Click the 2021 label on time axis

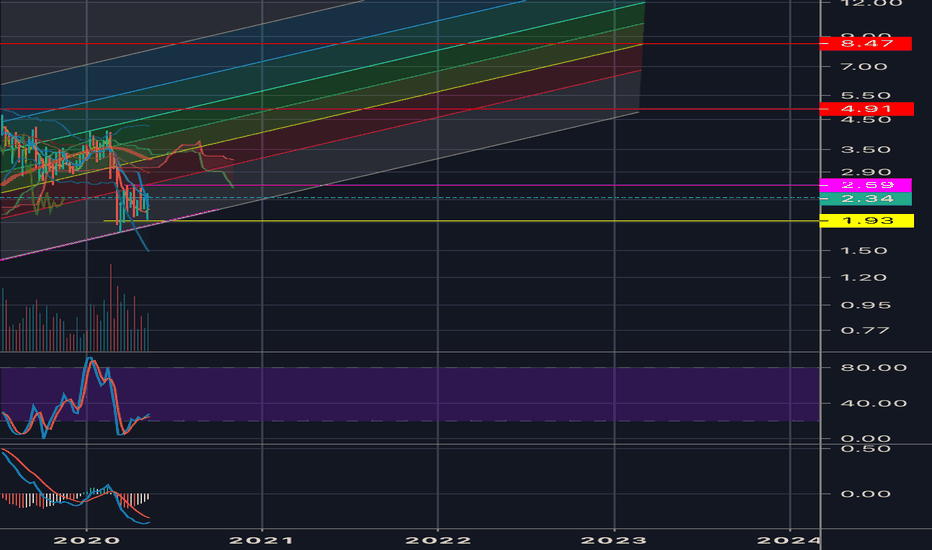coord(262,540)
